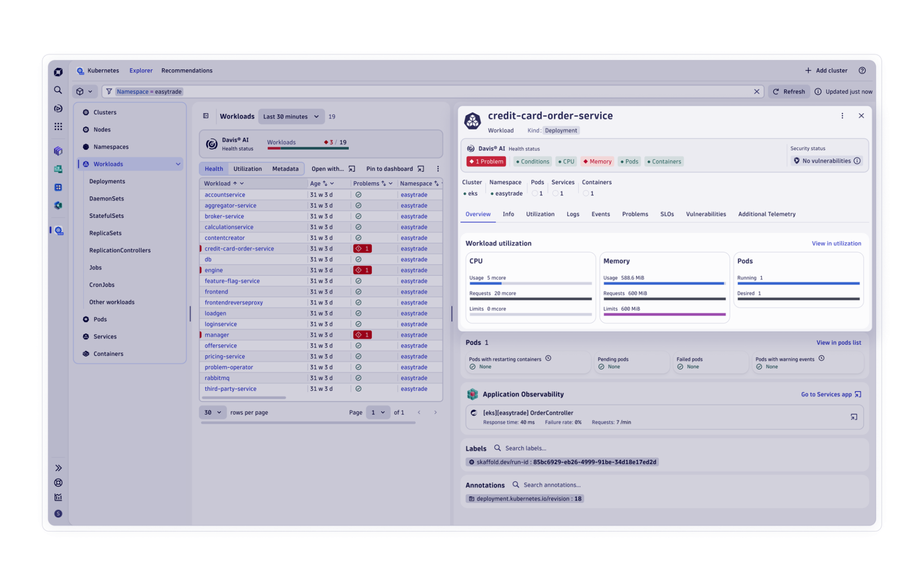Open the Age column header chevron
Screen dimensions: 924x586
click(x=332, y=183)
